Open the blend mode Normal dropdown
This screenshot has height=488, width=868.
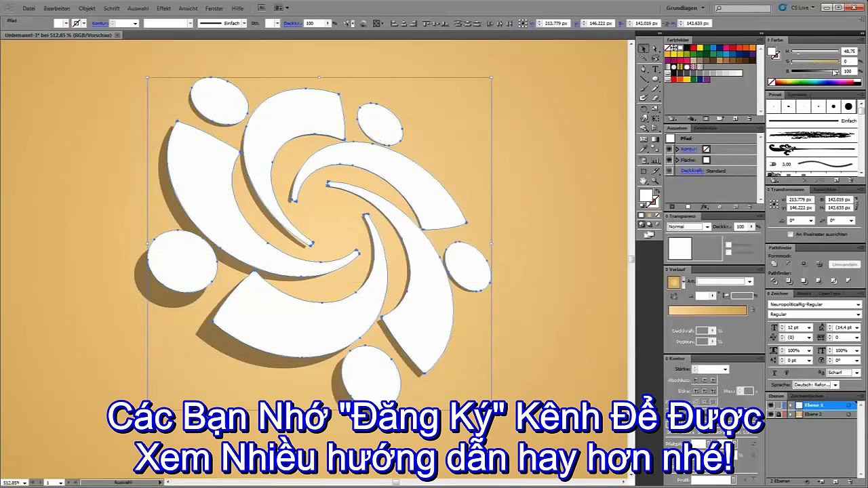click(x=688, y=226)
